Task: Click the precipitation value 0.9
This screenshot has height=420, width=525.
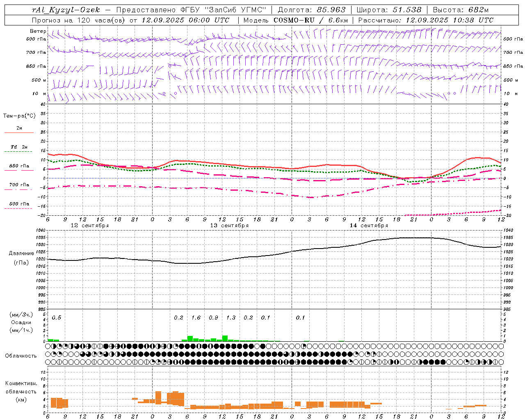Action: pyautogui.click(x=213, y=317)
